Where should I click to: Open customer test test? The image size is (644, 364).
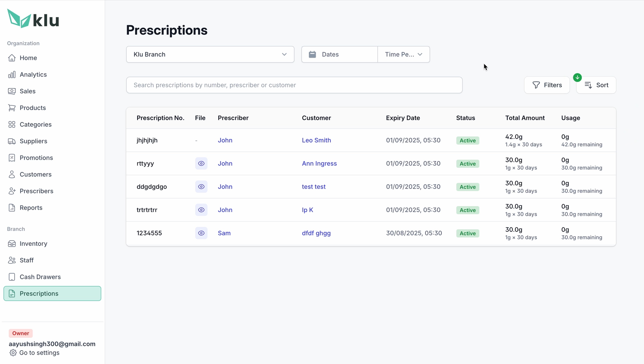click(314, 187)
